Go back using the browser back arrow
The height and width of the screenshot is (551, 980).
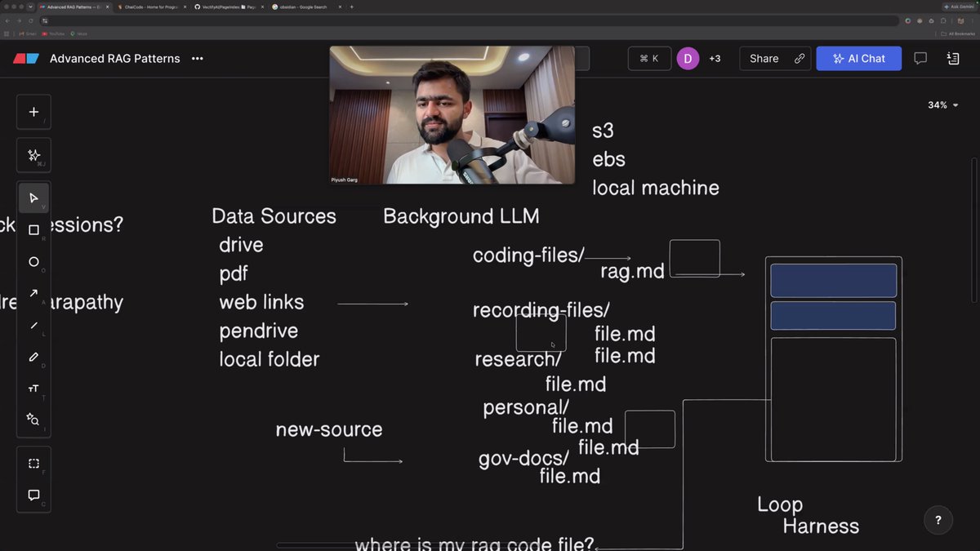click(7, 20)
